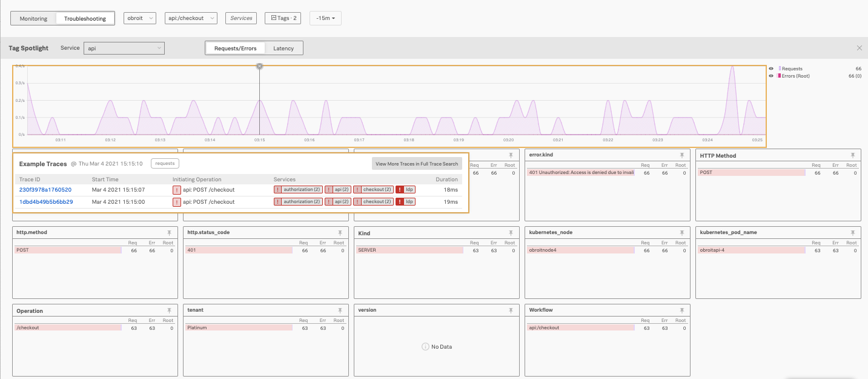
Task: Click the requests badge beside Example Traces
Action: click(x=165, y=163)
